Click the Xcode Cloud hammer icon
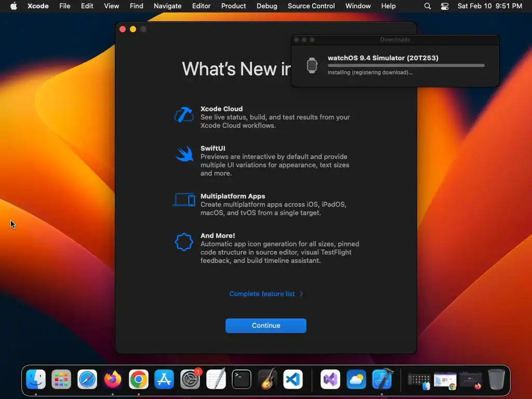Image resolution: width=532 pixels, height=399 pixels. coord(183,115)
